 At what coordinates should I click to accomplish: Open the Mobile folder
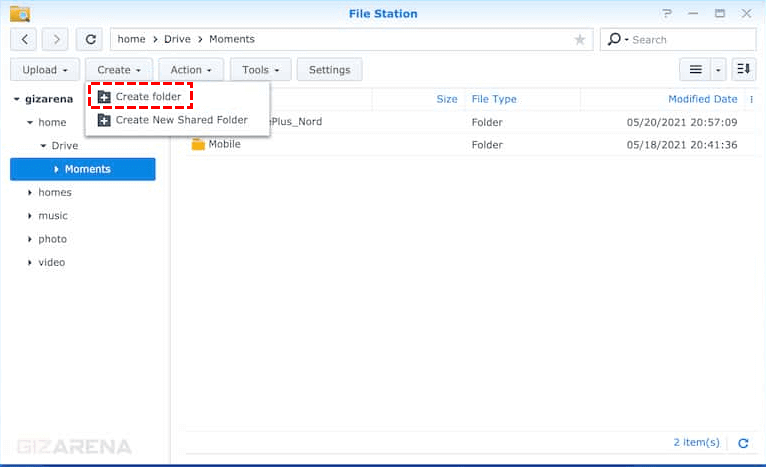(224, 144)
